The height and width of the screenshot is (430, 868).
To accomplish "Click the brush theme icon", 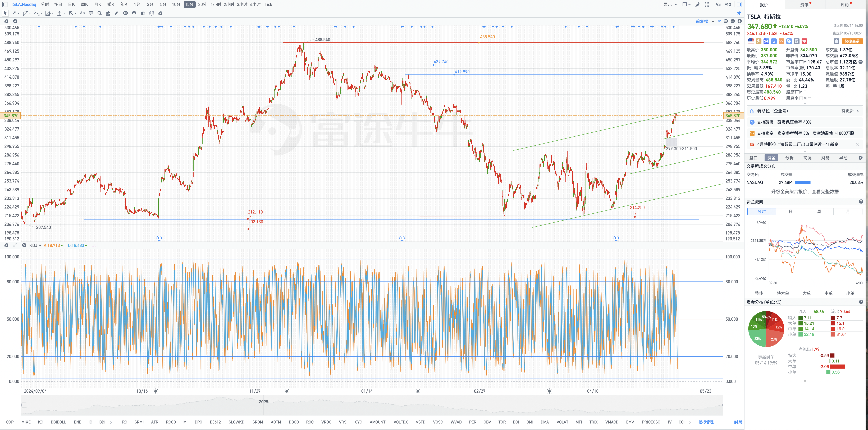I will click(697, 4).
